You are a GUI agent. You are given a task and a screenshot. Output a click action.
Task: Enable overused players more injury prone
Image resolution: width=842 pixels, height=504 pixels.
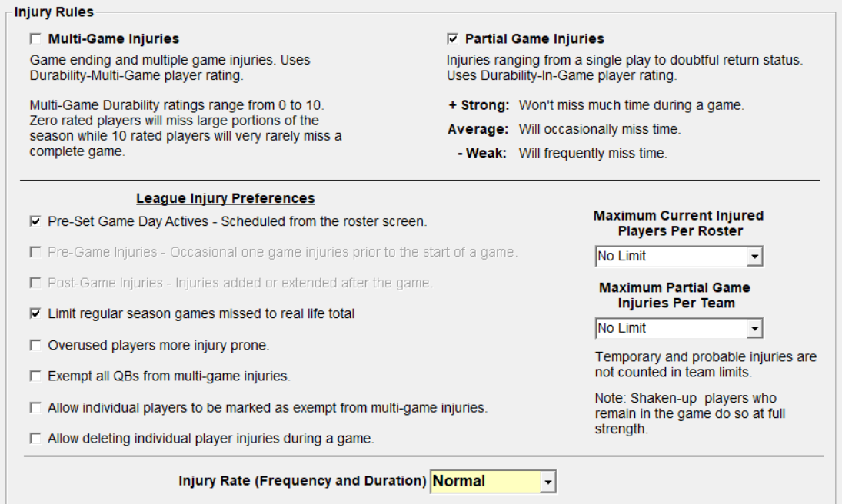[35, 346]
